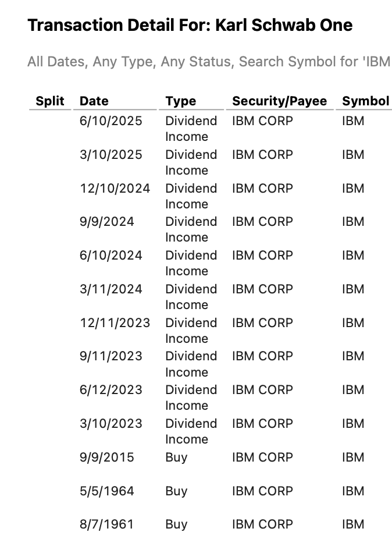Viewport: 392px width, 539px height.
Task: Select the 6/10/2025 date cell
Action: (x=111, y=121)
